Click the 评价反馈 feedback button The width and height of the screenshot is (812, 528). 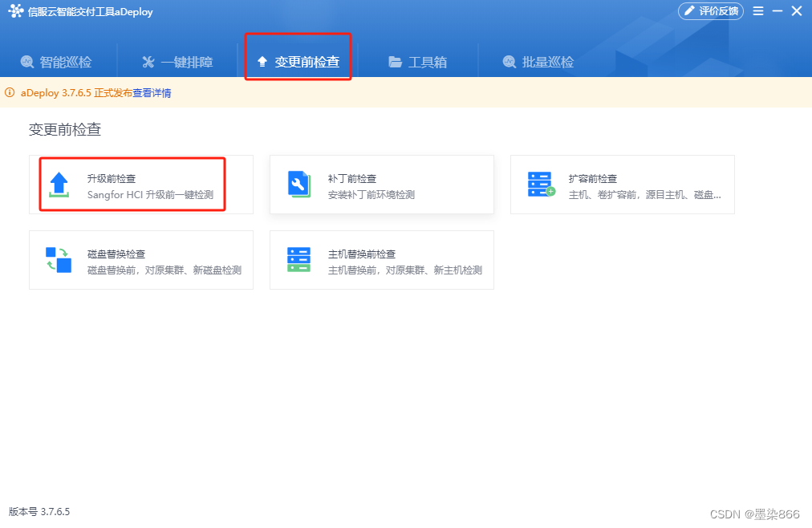coord(711,11)
